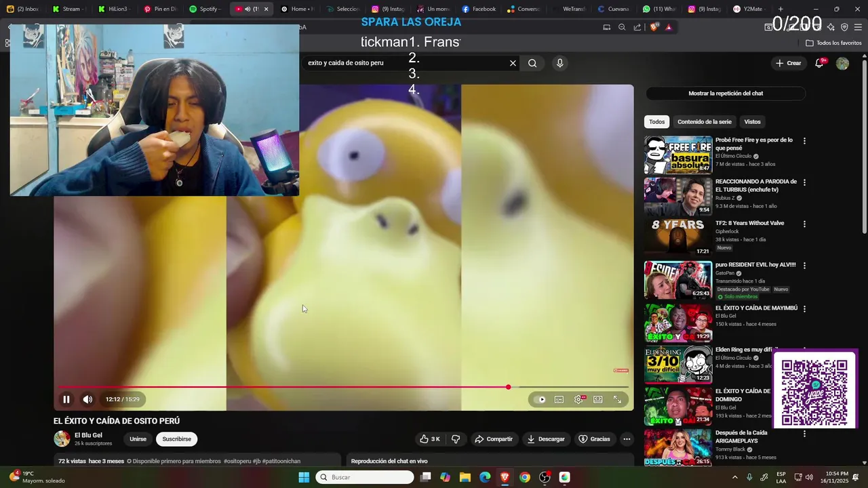Open options for 'TF2: 8 Years Without Valve'
This screenshot has width=868, height=488.
[x=804, y=224]
